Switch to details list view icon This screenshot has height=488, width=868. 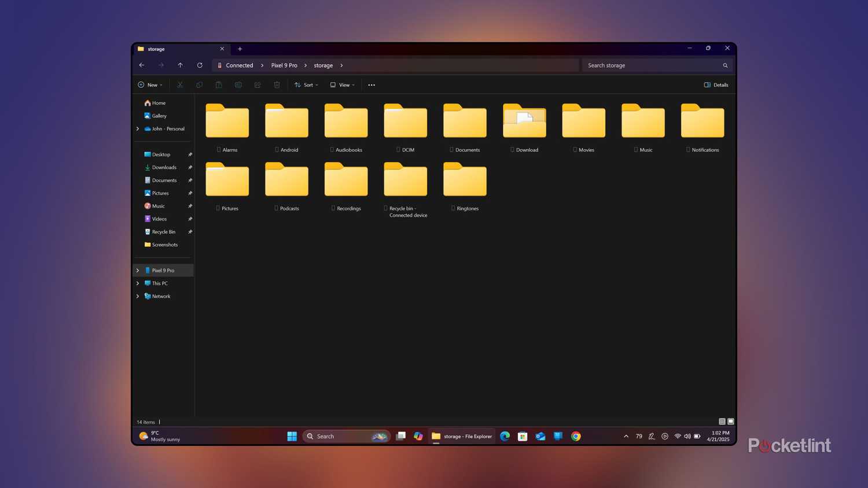point(722,422)
